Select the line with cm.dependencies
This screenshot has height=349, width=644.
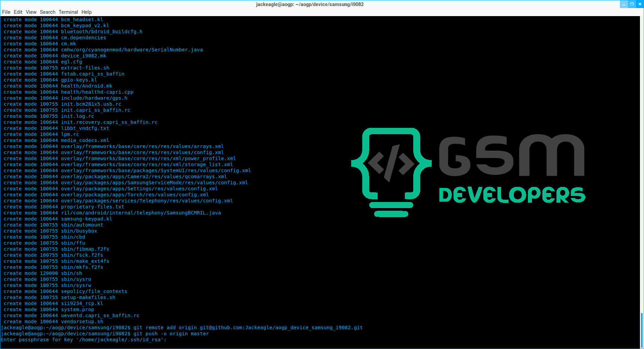click(55, 38)
